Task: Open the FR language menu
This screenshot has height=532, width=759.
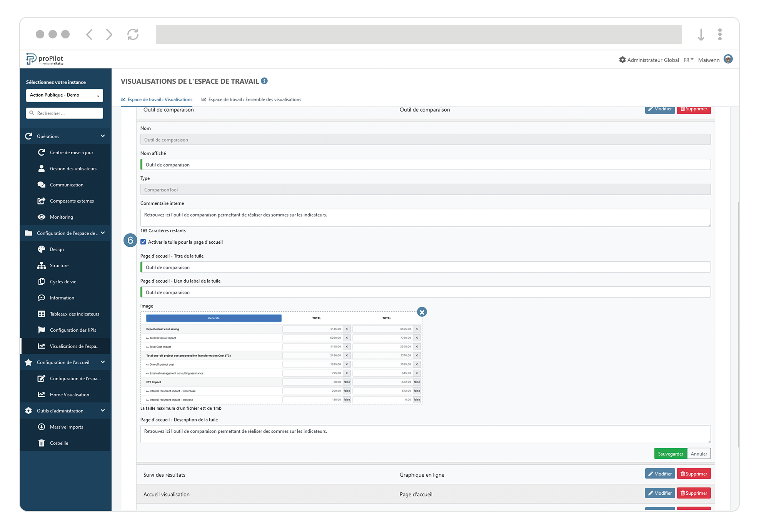Action: click(688, 60)
